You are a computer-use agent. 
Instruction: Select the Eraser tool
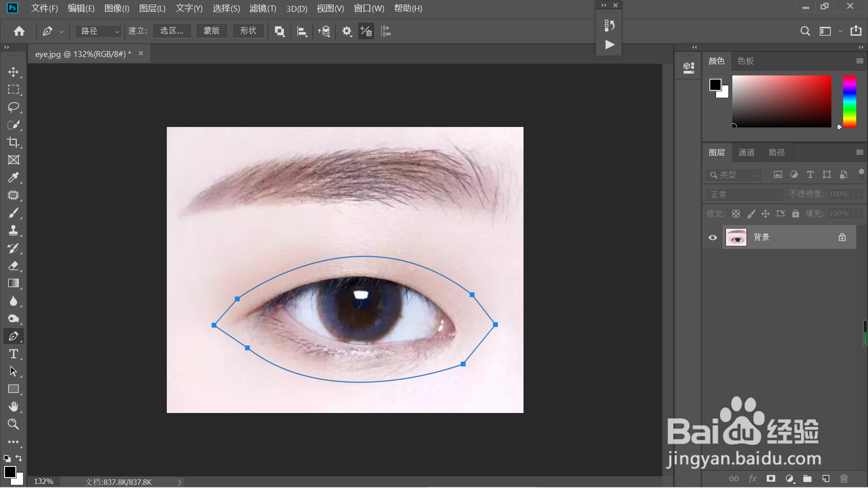pos(13,266)
